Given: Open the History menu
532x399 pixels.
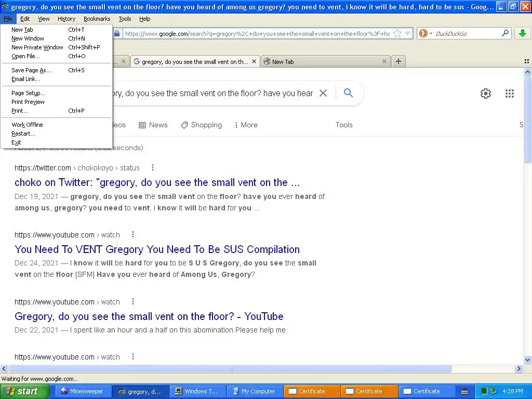Looking at the screenshot, I should [x=66, y=19].
